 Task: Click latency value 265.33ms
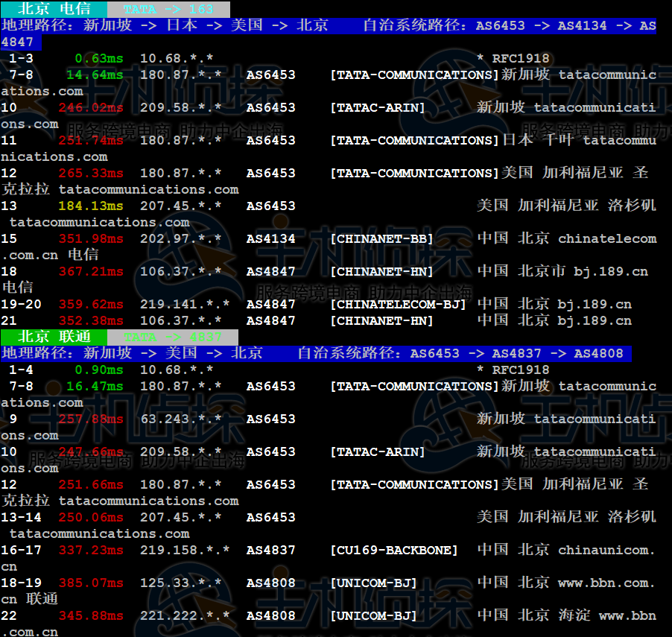coord(91,173)
